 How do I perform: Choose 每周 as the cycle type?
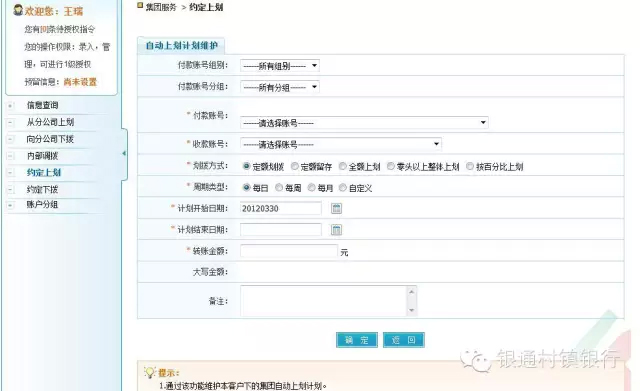pos(279,187)
